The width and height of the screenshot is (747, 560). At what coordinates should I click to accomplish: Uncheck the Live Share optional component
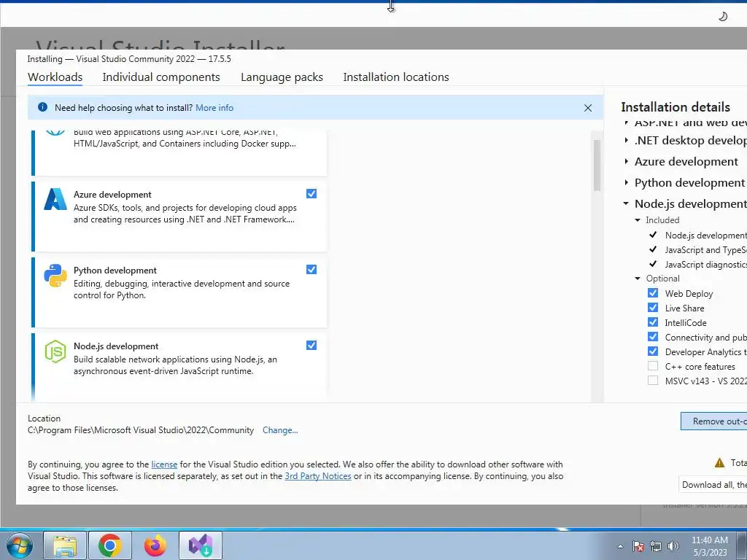pyautogui.click(x=653, y=308)
